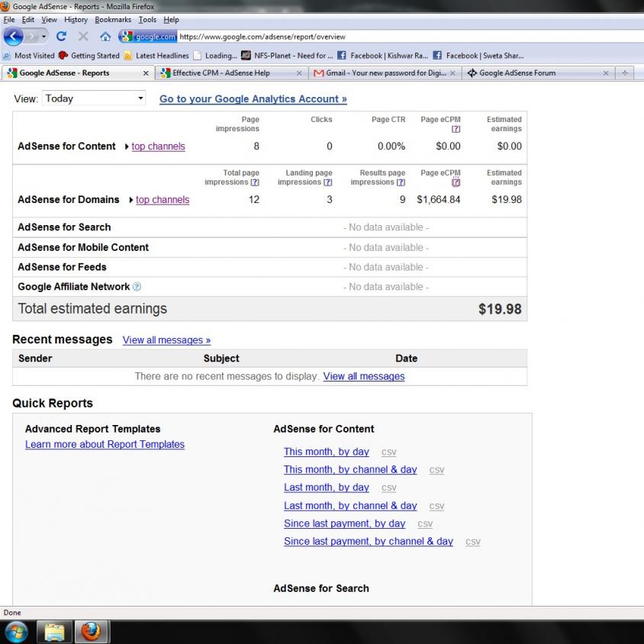Click the Landing page impressions help [?]
Viewport: 644px width, 644px height.
pyautogui.click(x=328, y=182)
